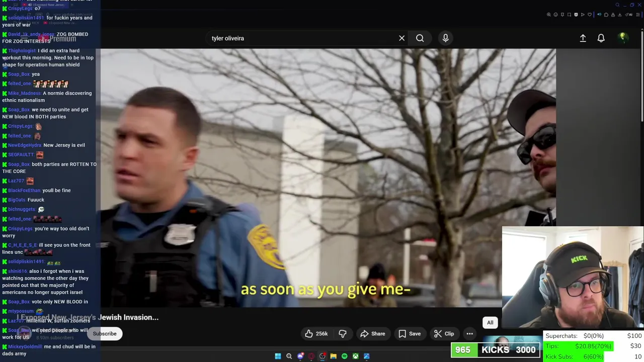The height and width of the screenshot is (362, 644).
Task: Open Spotify from the taskbar
Action: coord(345,356)
